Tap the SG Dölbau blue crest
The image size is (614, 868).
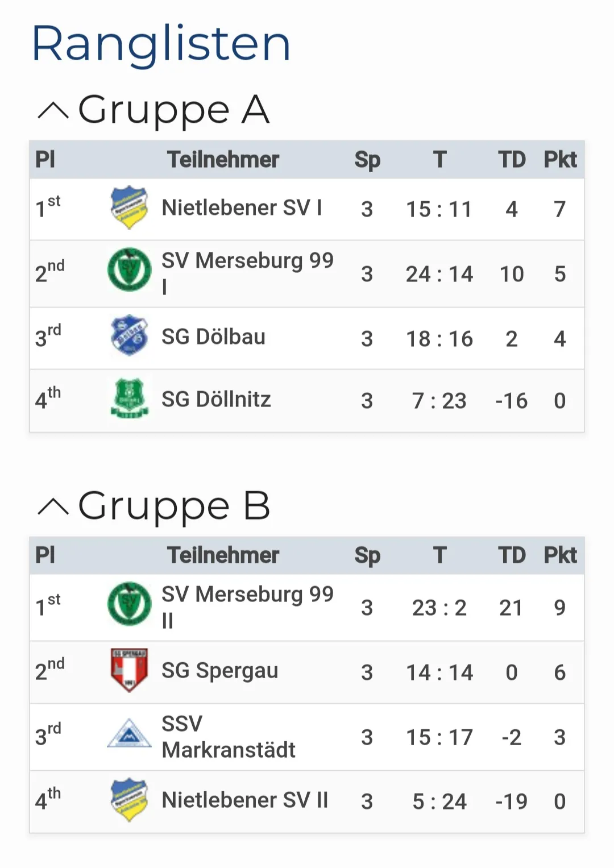130,335
